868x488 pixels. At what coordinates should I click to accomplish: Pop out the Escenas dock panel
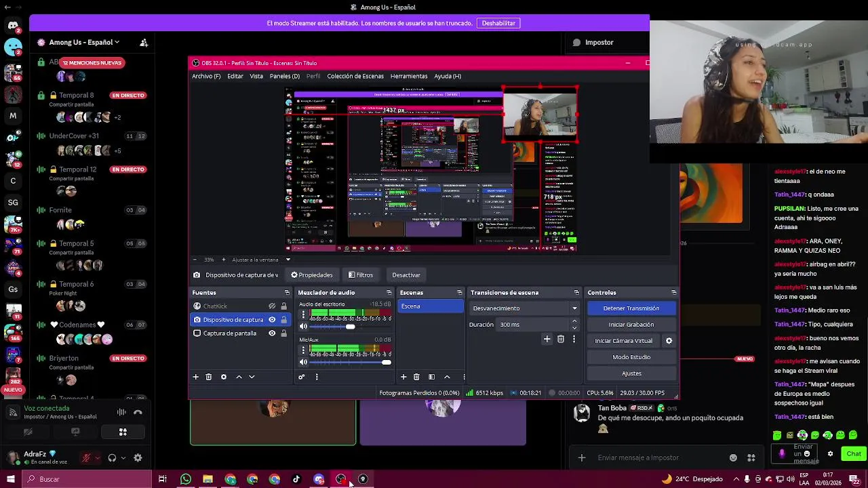click(459, 293)
